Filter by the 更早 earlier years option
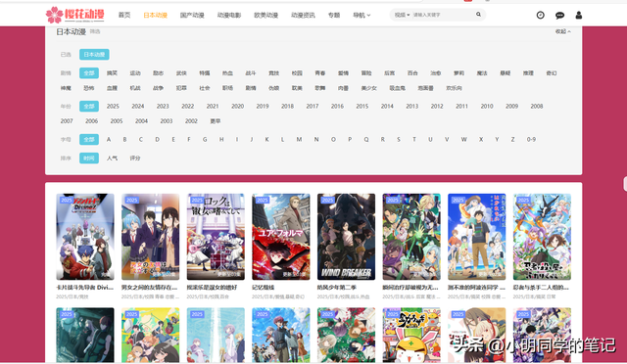627x364 pixels. click(x=216, y=121)
